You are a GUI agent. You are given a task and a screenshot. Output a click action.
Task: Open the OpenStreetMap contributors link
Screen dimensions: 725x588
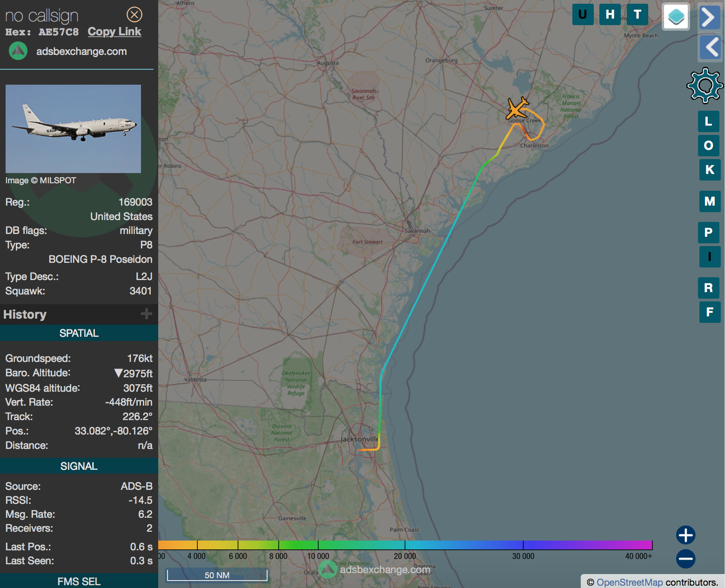coord(630,582)
